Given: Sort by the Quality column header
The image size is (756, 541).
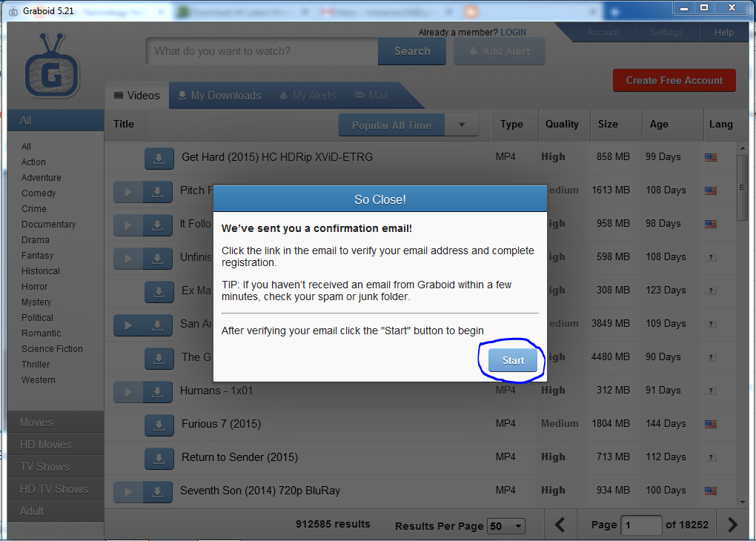Looking at the screenshot, I should pos(562,124).
